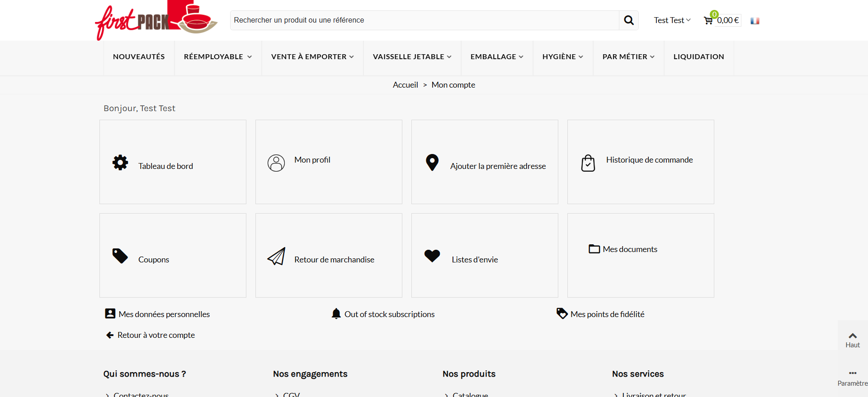The width and height of the screenshot is (868, 397).
Task: Click in the product search field
Action: tap(424, 20)
